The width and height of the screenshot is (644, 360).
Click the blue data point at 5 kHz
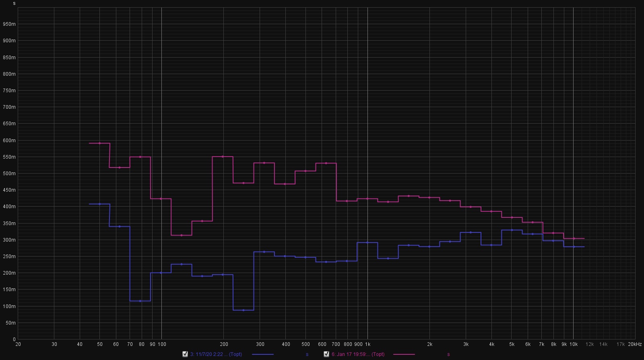(x=512, y=230)
